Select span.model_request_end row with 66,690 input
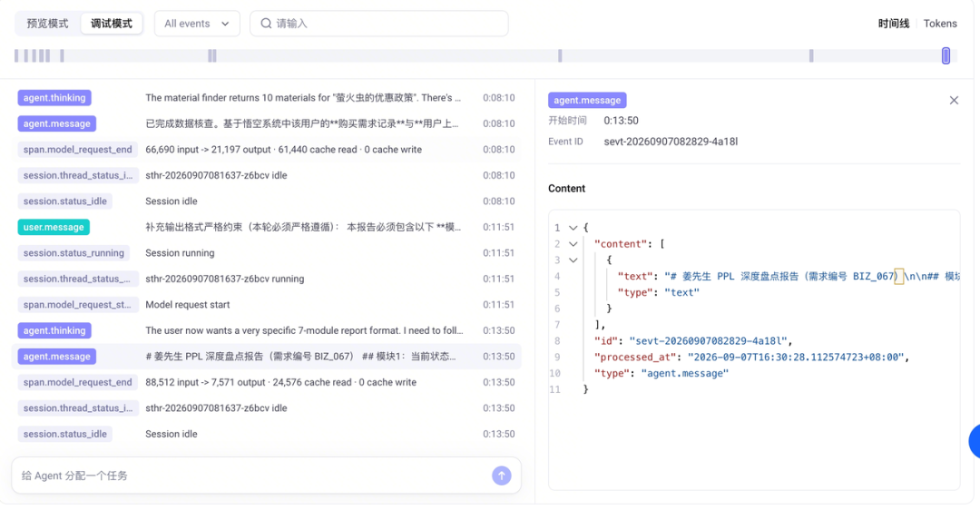 [x=266, y=150]
